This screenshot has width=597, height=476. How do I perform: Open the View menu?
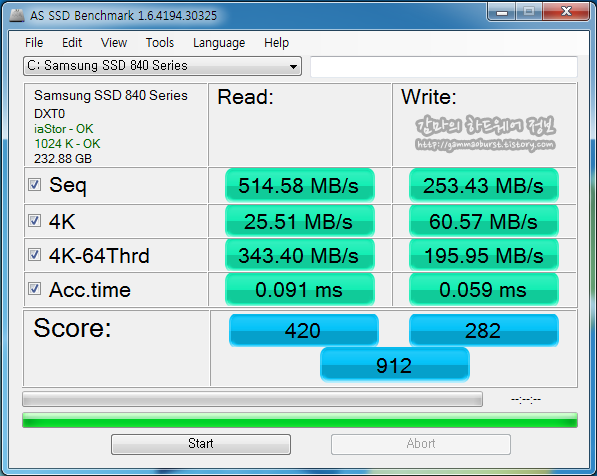point(114,43)
